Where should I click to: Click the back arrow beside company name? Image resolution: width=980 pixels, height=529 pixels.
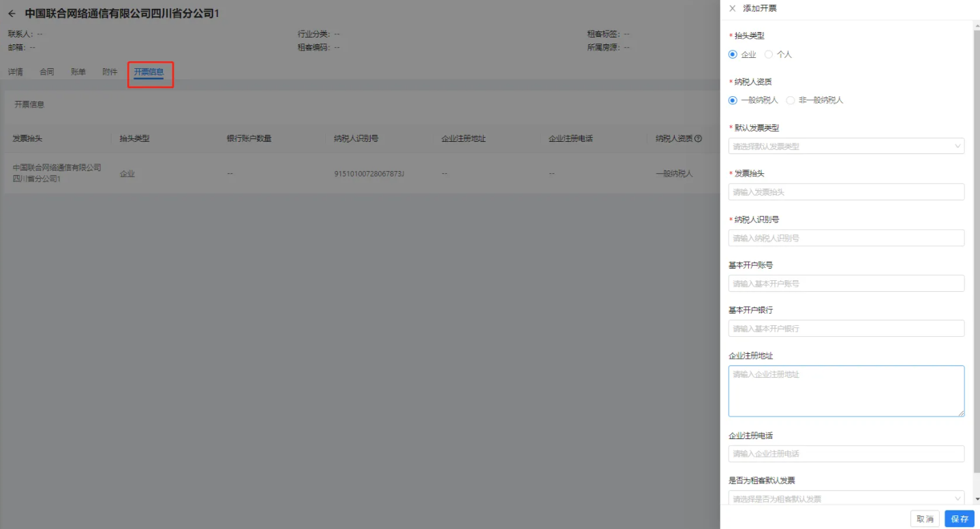pyautogui.click(x=12, y=14)
